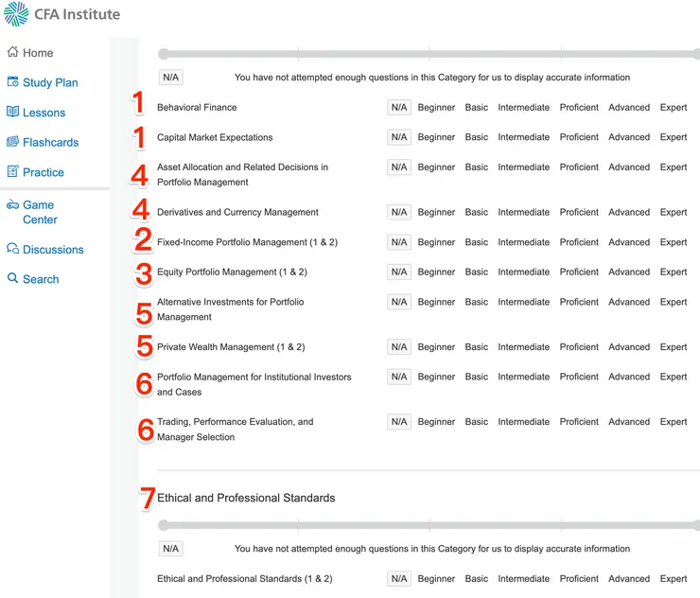This screenshot has width=700, height=598.
Task: Open Home via the house icon
Action: point(13,52)
